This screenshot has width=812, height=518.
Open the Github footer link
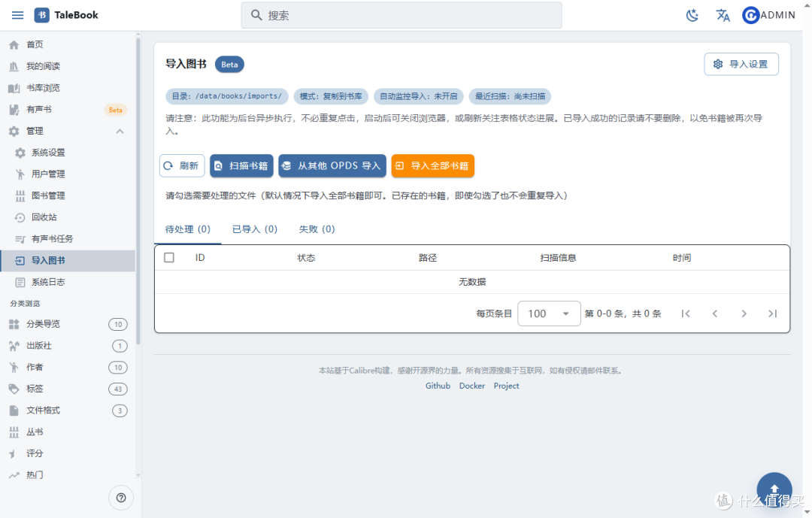(438, 386)
